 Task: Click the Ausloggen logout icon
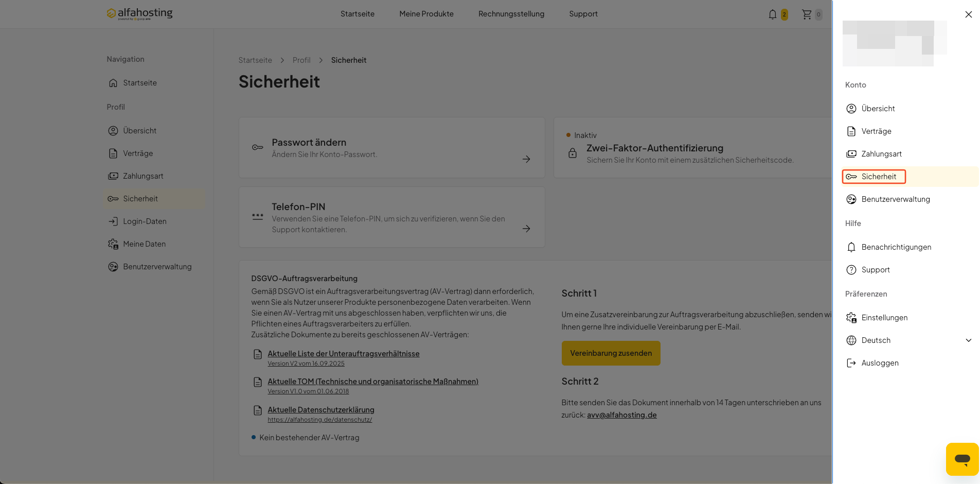851,363
